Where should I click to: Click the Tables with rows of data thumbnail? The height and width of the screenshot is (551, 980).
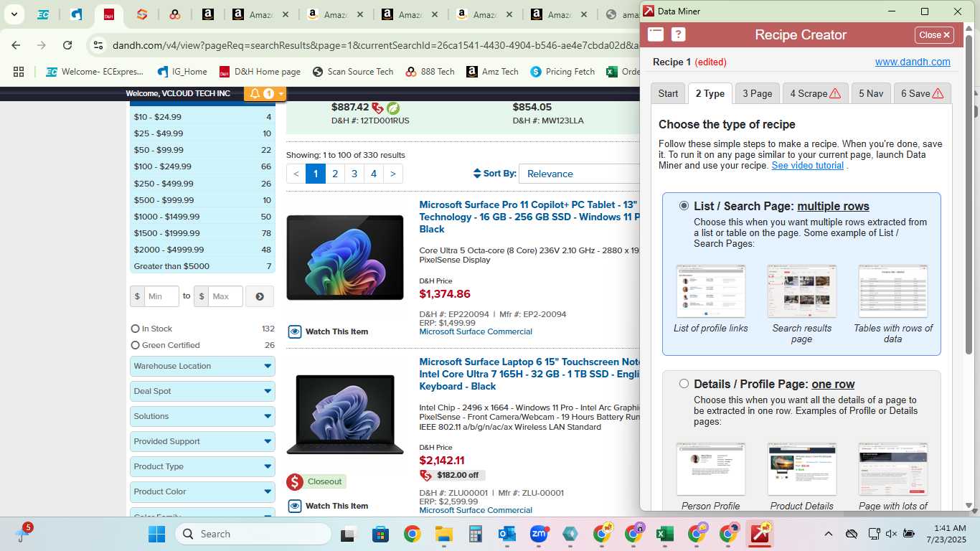[893, 291]
